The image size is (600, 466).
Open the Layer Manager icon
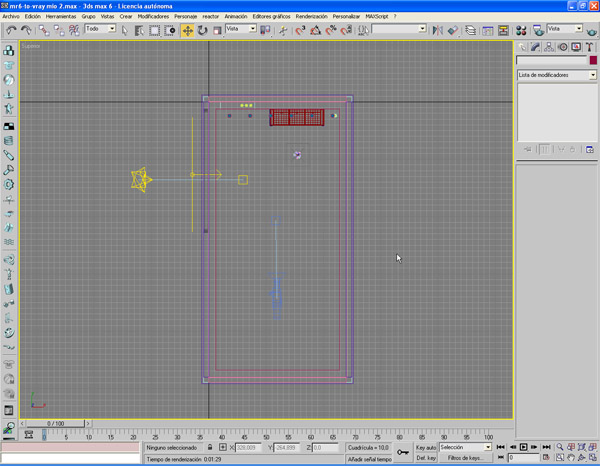pyautogui.click(x=471, y=30)
